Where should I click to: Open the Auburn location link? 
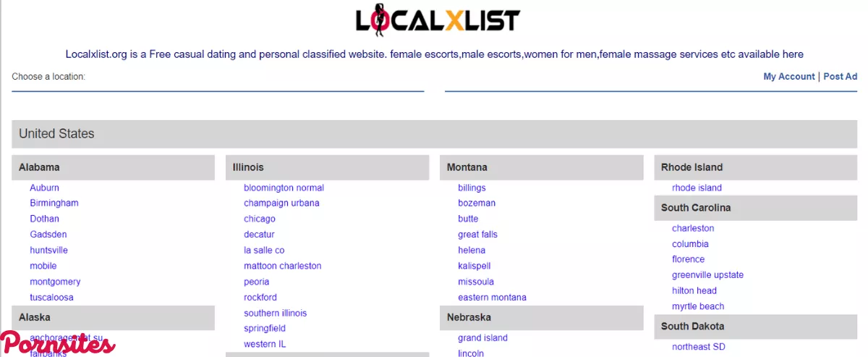44,188
